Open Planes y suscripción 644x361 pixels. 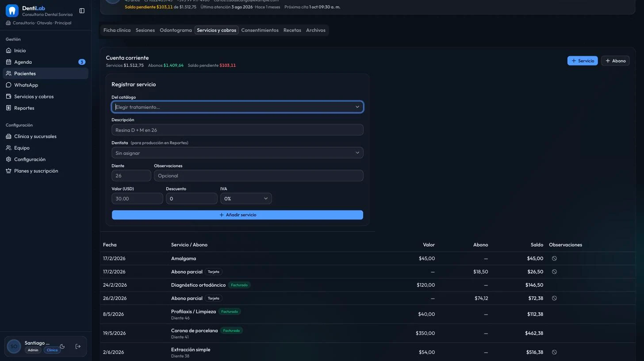(46, 171)
